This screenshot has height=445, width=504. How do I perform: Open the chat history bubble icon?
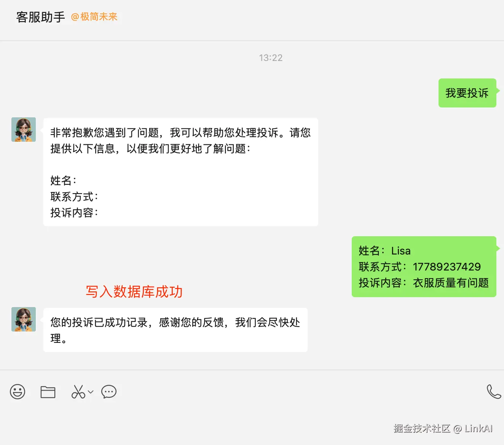108,392
